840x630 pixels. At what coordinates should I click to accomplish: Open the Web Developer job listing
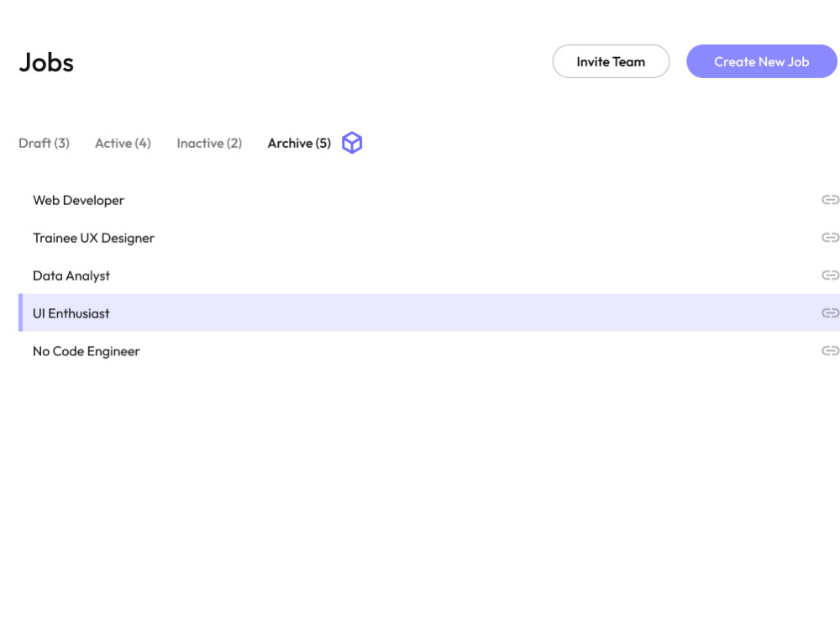[77, 200]
